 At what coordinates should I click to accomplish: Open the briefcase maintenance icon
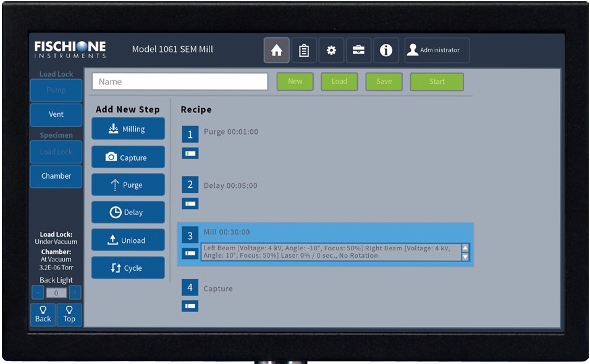(x=358, y=51)
